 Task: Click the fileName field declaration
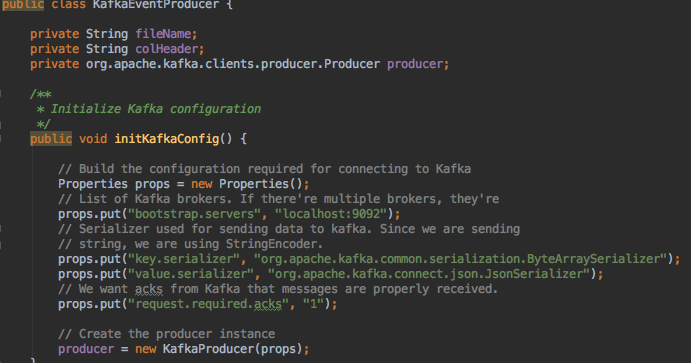[x=113, y=34]
